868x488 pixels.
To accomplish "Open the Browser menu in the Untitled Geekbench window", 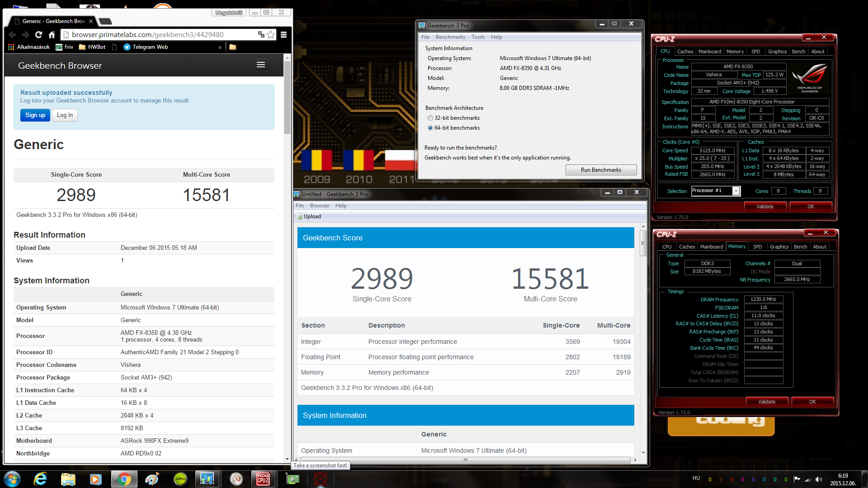I will click(x=320, y=206).
